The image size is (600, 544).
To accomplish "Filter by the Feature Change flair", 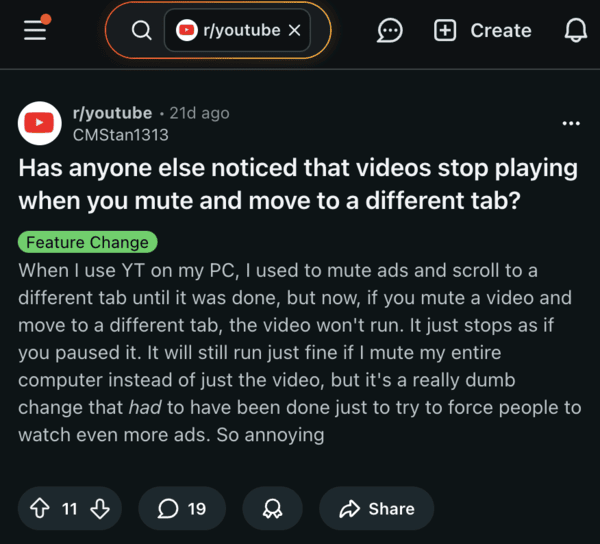I will coord(87,242).
